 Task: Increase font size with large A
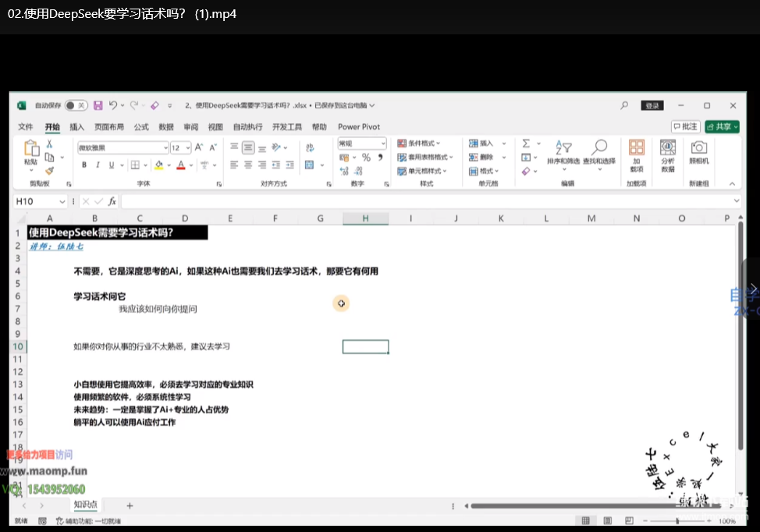point(199,147)
